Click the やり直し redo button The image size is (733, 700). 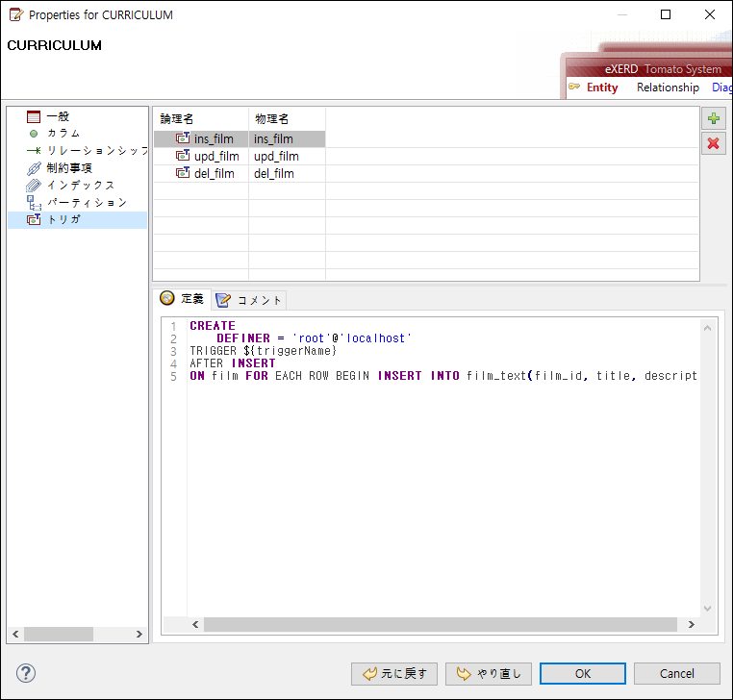click(489, 674)
